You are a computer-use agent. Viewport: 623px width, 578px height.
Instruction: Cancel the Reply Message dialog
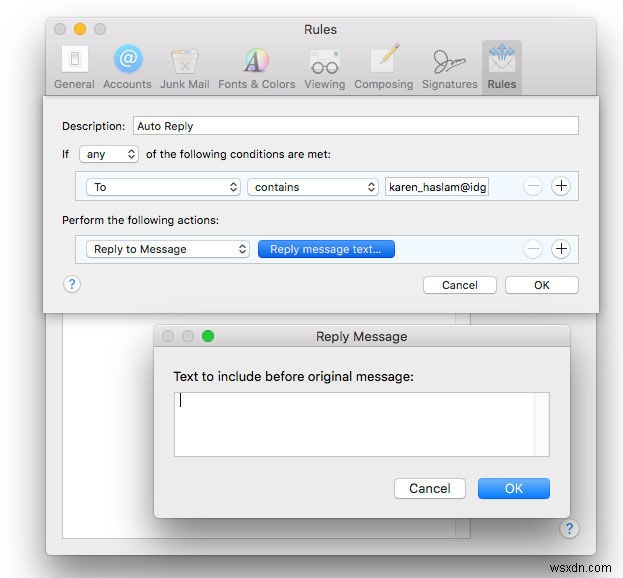[430, 488]
